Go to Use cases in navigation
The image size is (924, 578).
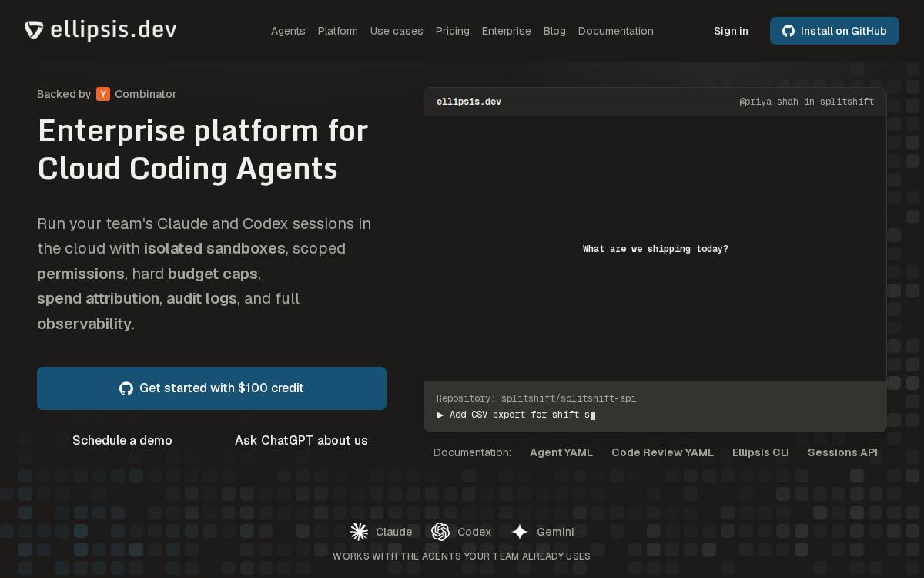pos(397,31)
